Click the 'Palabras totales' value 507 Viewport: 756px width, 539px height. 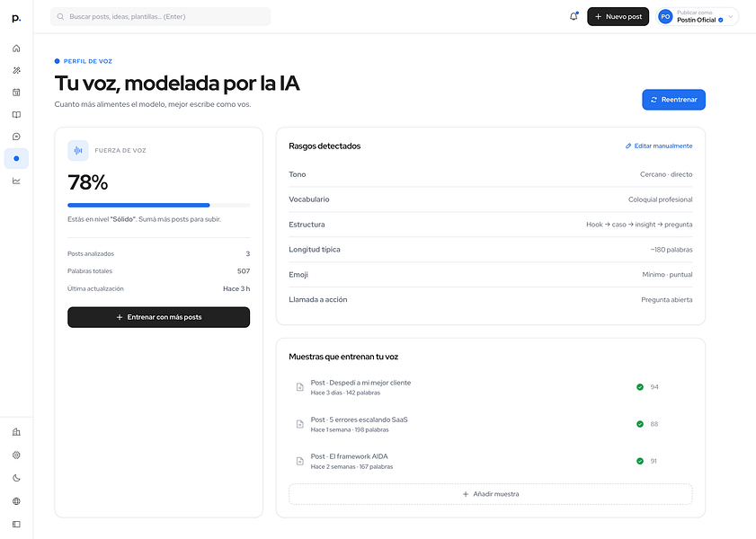pyautogui.click(x=244, y=271)
